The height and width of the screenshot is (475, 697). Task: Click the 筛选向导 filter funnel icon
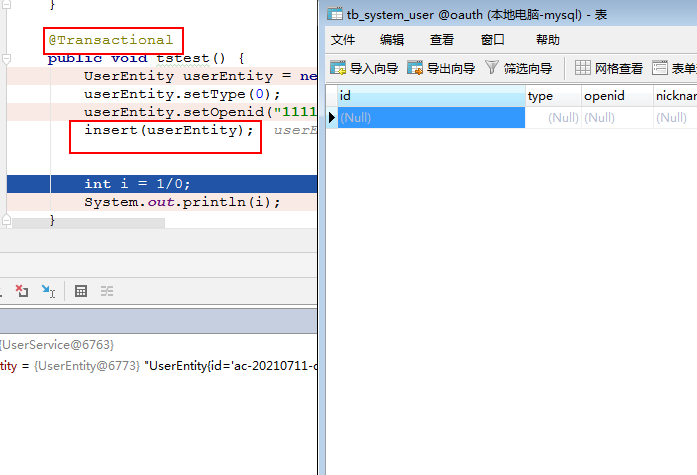coord(492,68)
